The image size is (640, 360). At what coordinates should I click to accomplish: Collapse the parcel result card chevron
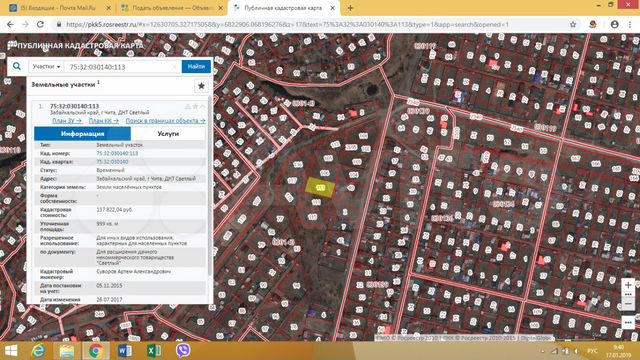tap(203, 107)
